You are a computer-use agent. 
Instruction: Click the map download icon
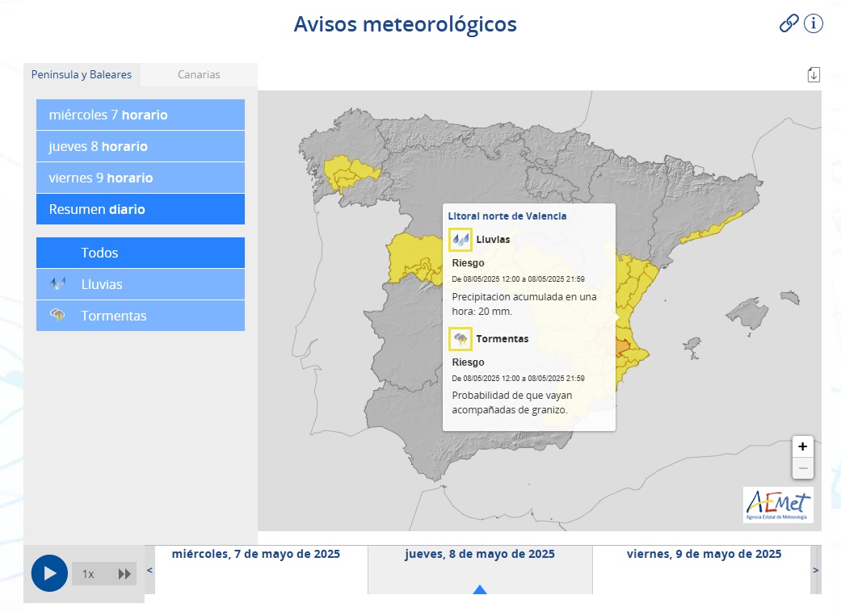pyautogui.click(x=814, y=73)
